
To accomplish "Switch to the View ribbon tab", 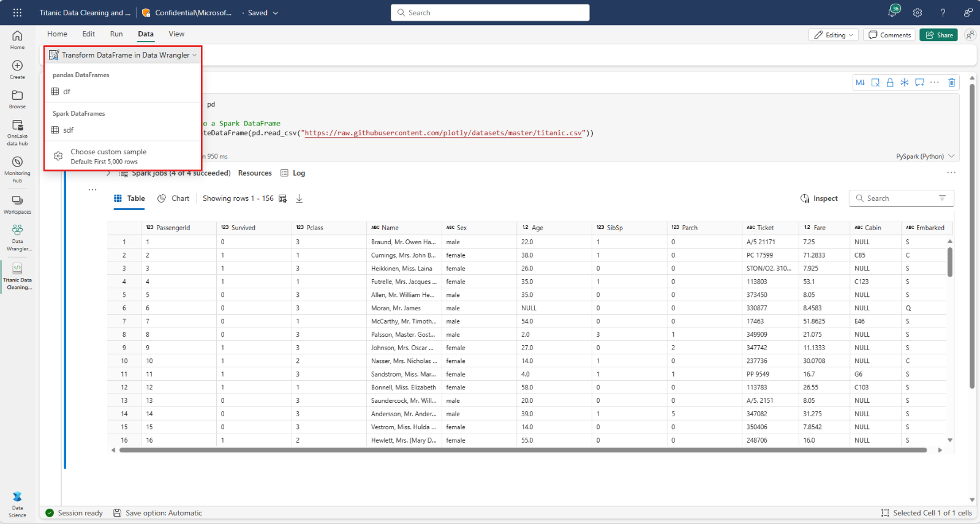I will [x=176, y=34].
